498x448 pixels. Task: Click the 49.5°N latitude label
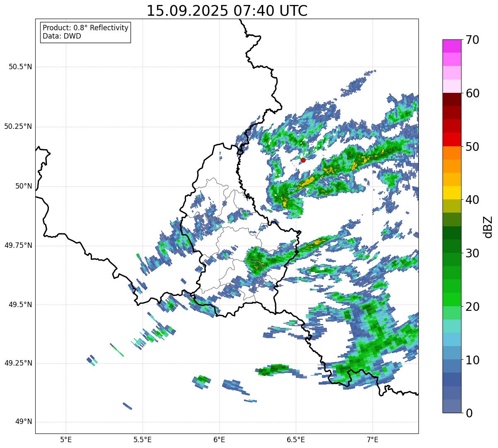(20, 305)
